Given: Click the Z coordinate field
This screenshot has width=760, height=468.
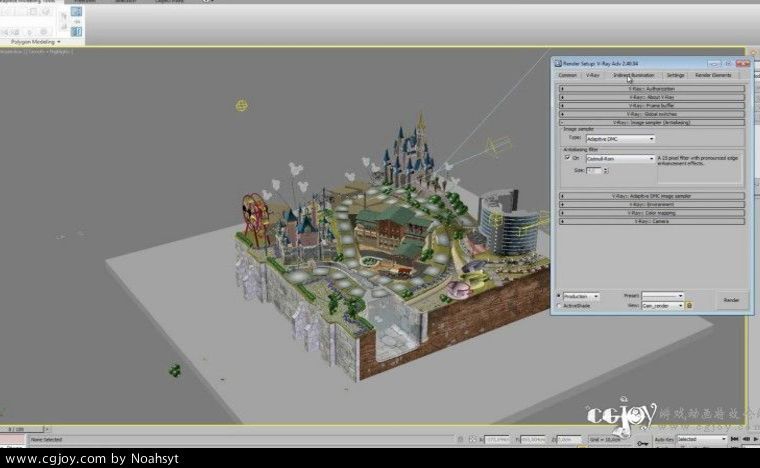Looking at the screenshot, I should coord(568,440).
